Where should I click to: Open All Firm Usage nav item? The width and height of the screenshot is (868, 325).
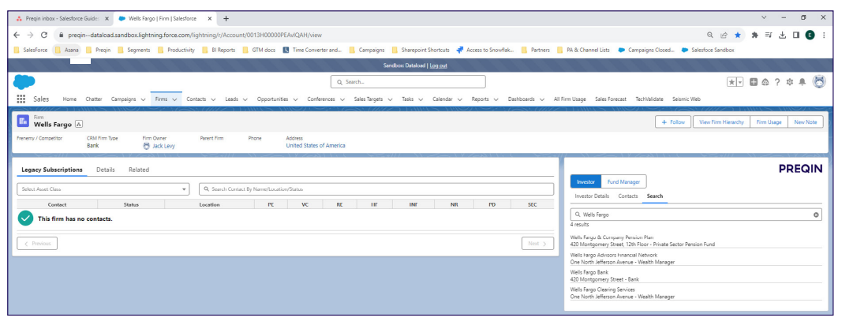point(570,99)
